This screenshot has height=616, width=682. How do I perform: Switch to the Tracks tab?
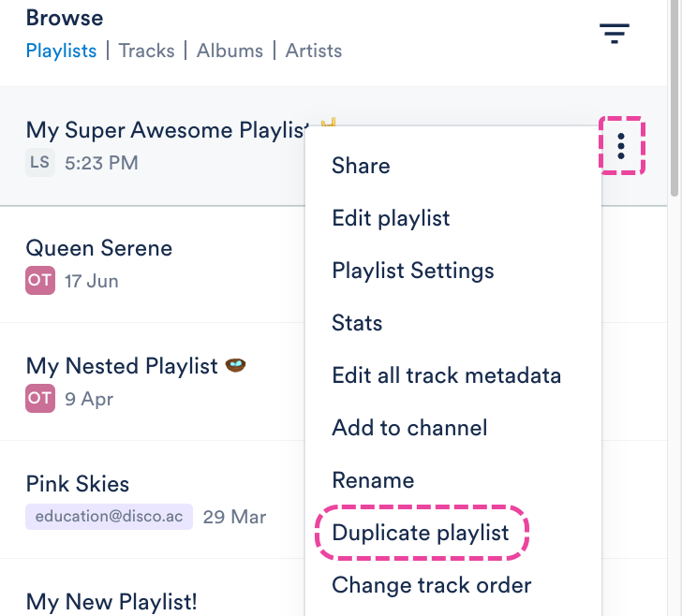[x=146, y=51]
